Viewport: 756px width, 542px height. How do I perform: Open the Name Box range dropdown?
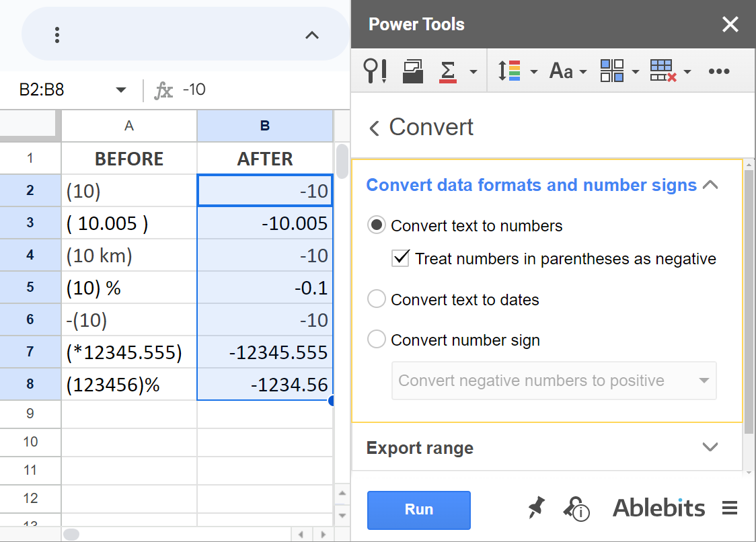121,89
